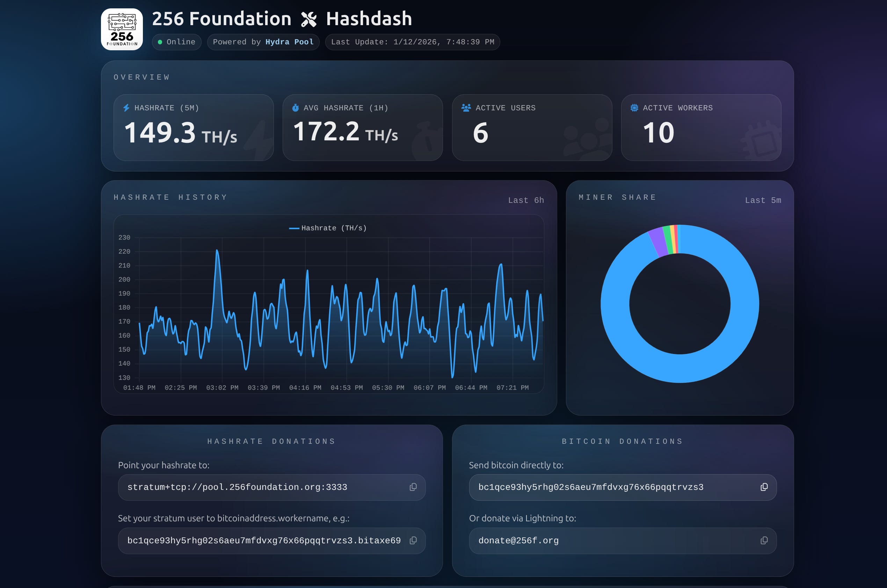Click the hammer and wrench title icon

(309, 20)
